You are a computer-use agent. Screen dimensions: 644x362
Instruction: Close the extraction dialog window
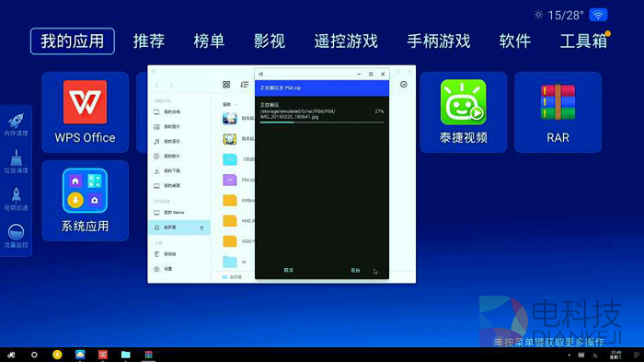383,74
